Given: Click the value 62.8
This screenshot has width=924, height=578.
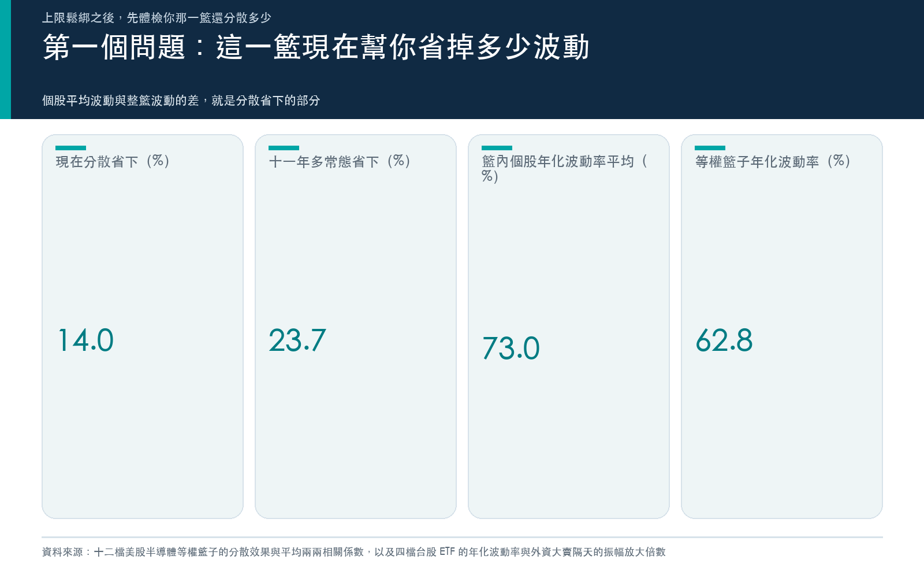Looking at the screenshot, I should (724, 340).
